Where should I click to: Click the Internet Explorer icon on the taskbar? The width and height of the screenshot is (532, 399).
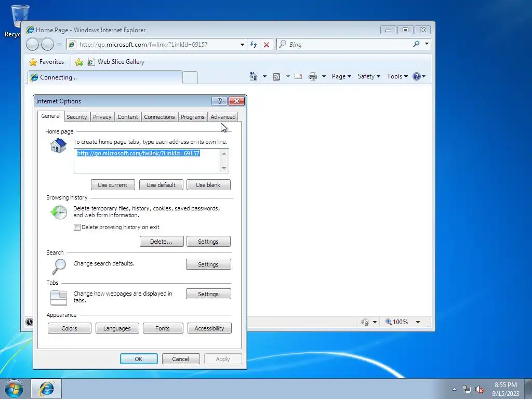tap(46, 389)
